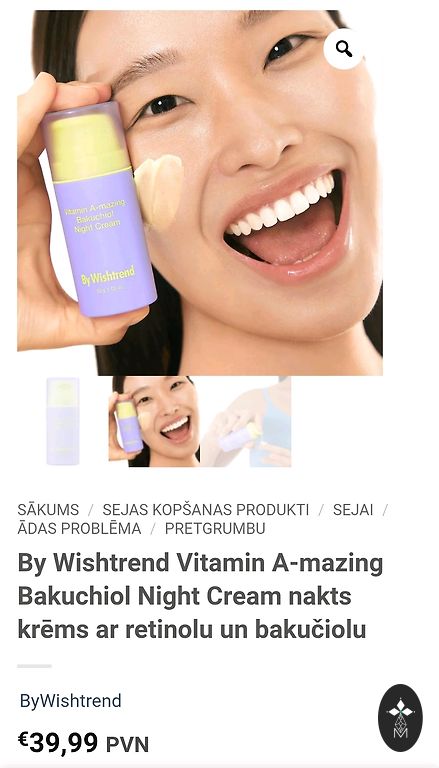Open the ĀDAS PROBLĒMA breadcrumb category
Screen dimensions: 439x768
click(79, 528)
